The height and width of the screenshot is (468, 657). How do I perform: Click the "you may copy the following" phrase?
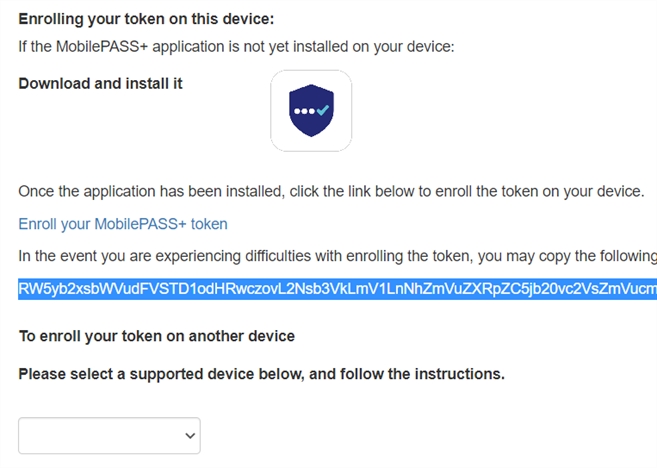tap(570, 257)
